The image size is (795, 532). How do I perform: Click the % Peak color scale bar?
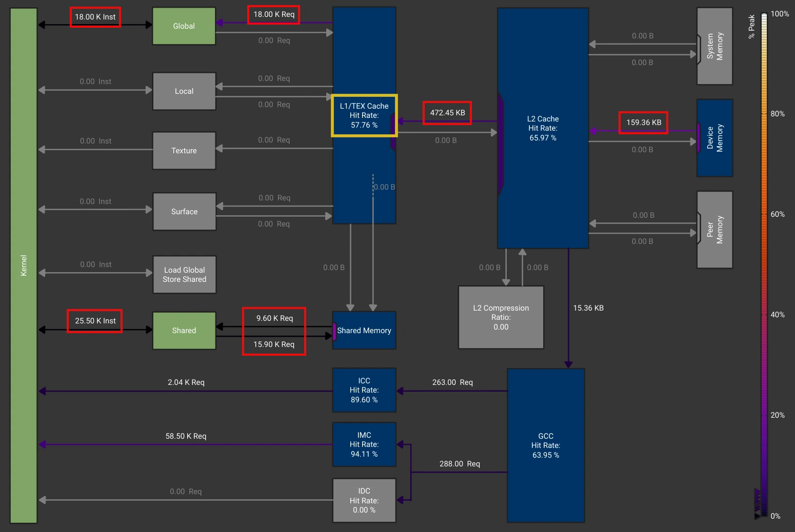764,264
